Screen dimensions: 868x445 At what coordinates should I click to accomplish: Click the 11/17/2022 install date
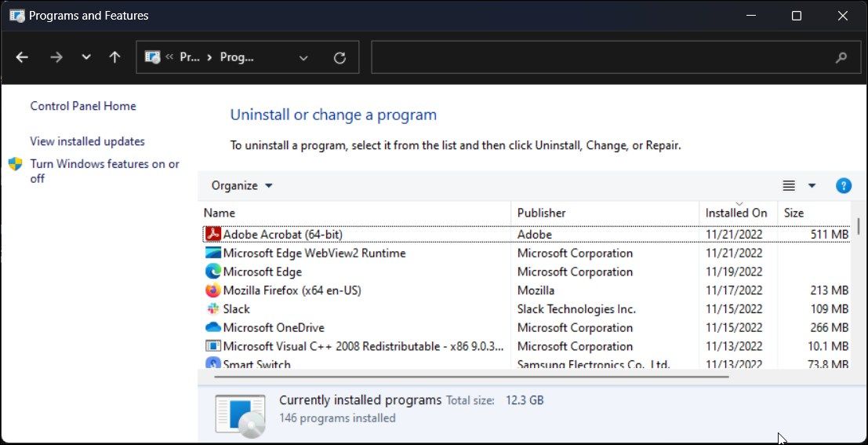tap(733, 290)
